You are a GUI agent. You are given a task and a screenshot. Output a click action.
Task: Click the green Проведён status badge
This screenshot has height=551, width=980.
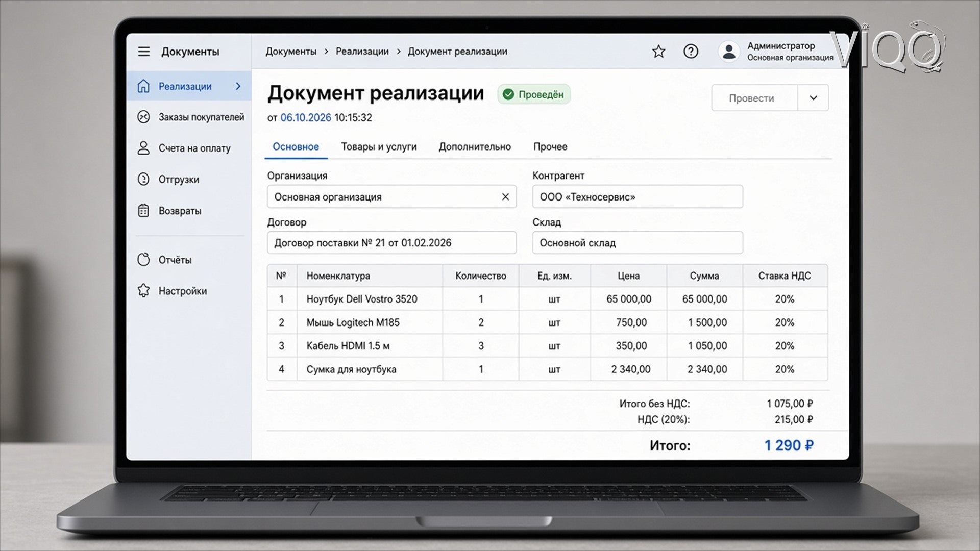coord(534,94)
